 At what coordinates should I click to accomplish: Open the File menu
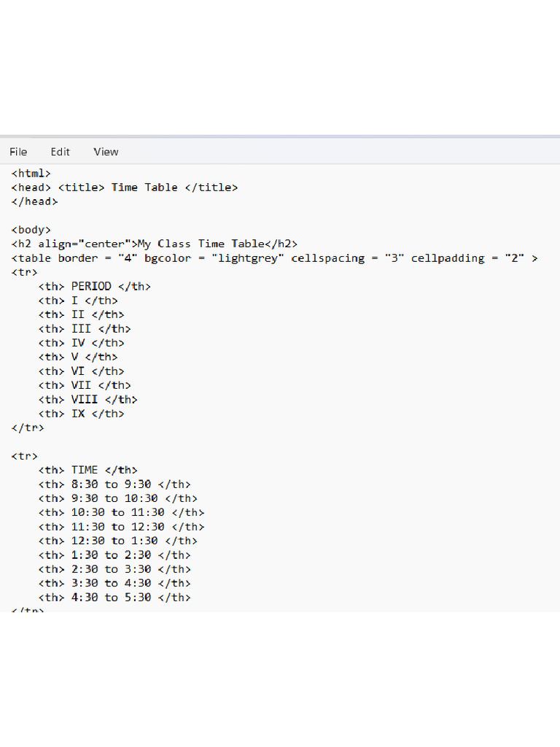coord(18,152)
